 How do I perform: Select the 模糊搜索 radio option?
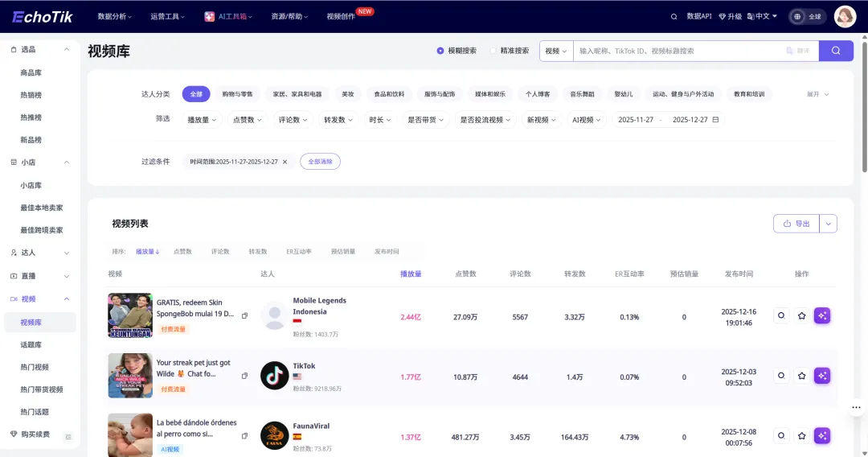point(440,51)
